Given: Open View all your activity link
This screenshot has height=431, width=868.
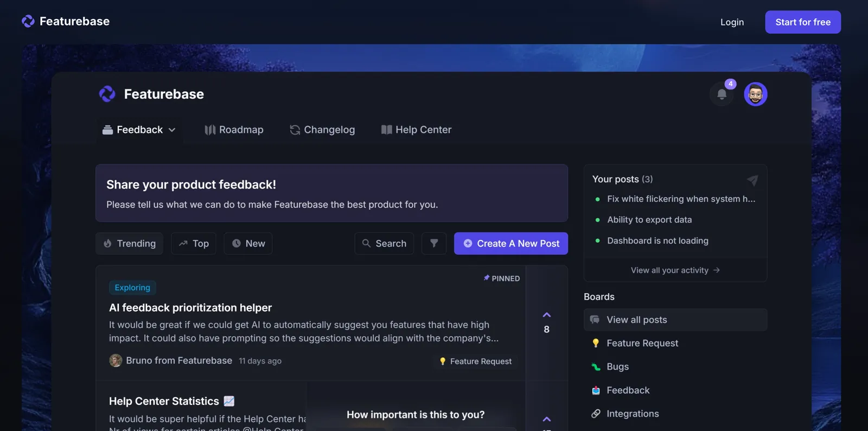Looking at the screenshot, I should coord(675,270).
